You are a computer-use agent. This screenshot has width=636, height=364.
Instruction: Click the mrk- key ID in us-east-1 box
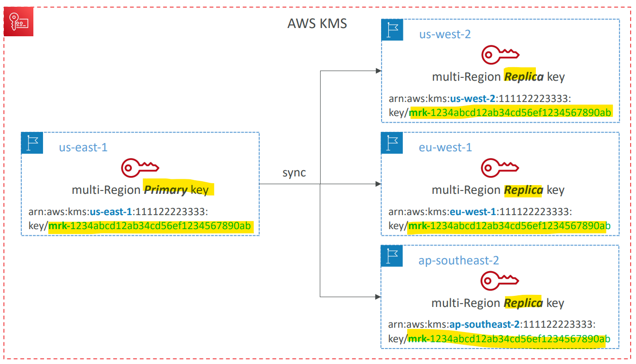point(150,225)
